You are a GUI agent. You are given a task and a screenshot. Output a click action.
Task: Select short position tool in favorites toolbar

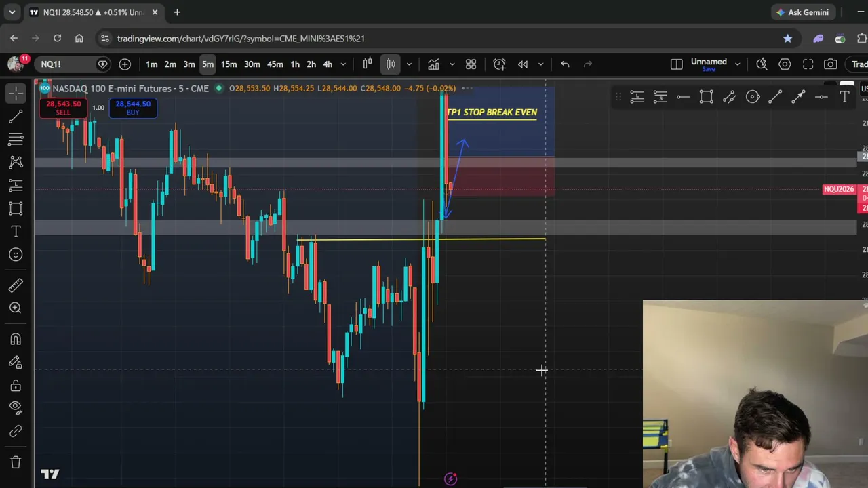[x=660, y=98]
